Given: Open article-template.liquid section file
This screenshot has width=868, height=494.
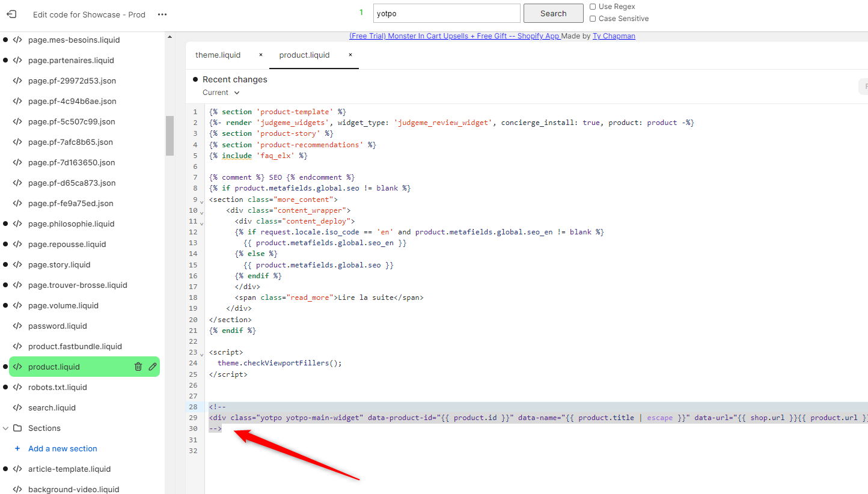Looking at the screenshot, I should click(x=69, y=469).
